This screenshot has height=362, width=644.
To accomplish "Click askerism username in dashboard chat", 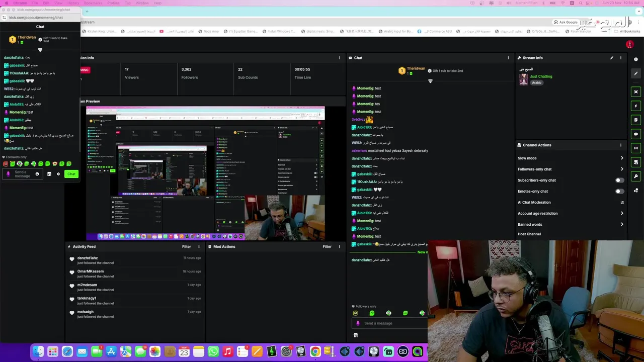I will pos(359,151).
